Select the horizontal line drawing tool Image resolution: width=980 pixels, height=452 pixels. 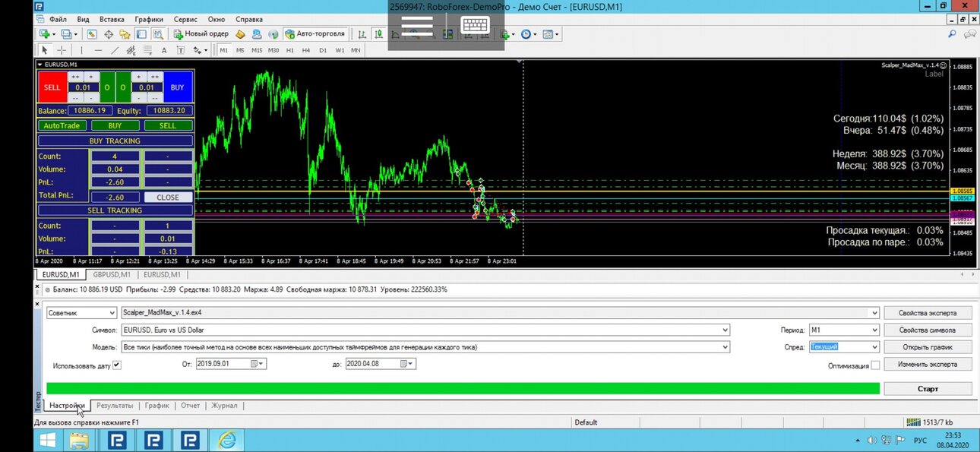coord(98,50)
